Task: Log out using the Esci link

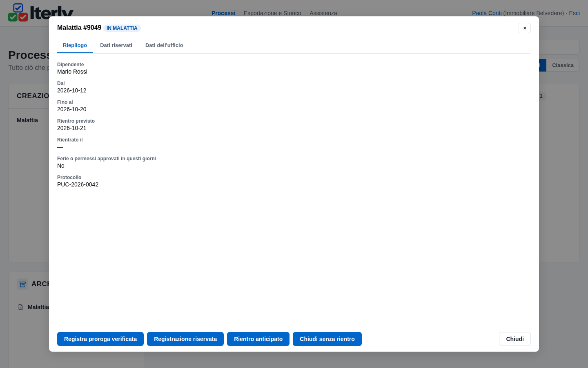Action: point(574,13)
